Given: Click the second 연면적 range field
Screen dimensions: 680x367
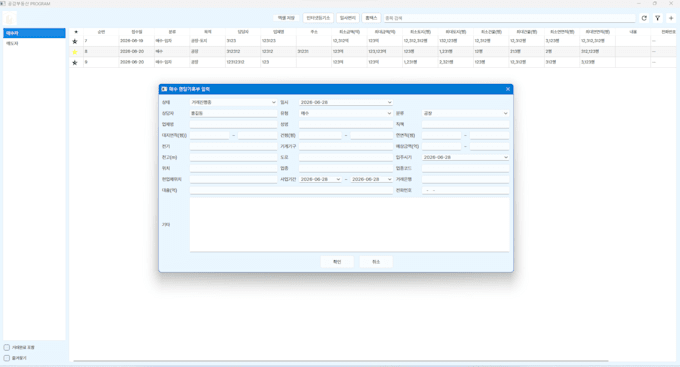Looking at the screenshot, I should [490, 135].
